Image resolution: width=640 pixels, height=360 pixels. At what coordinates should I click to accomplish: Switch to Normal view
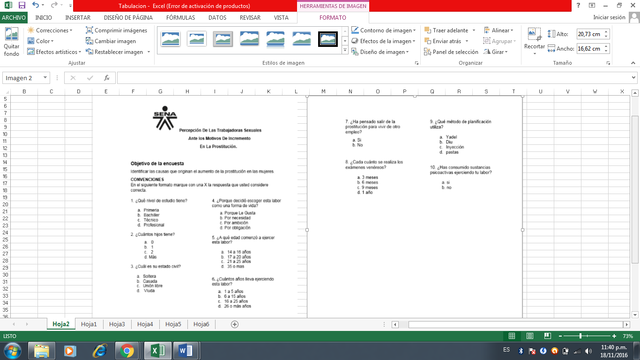(x=511, y=336)
